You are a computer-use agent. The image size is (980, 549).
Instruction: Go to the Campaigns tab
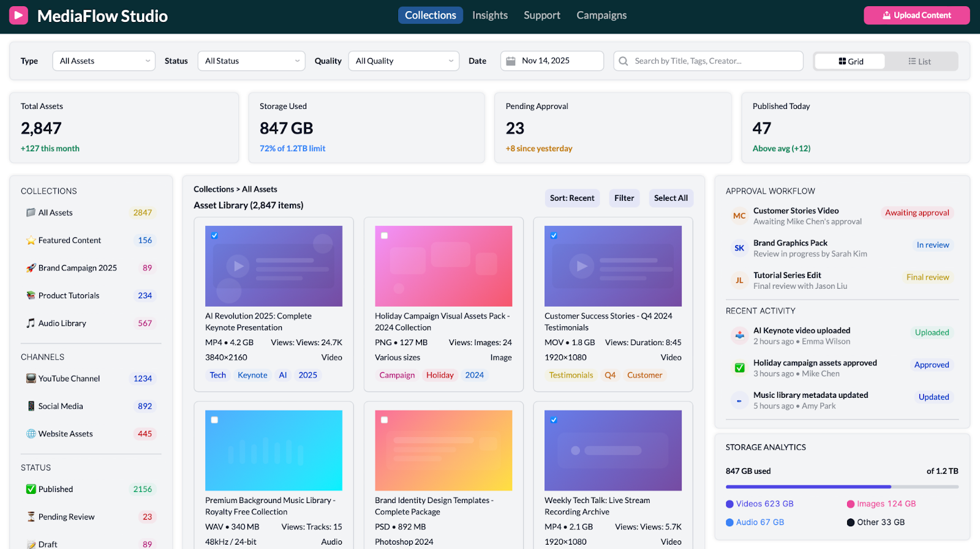click(x=601, y=15)
